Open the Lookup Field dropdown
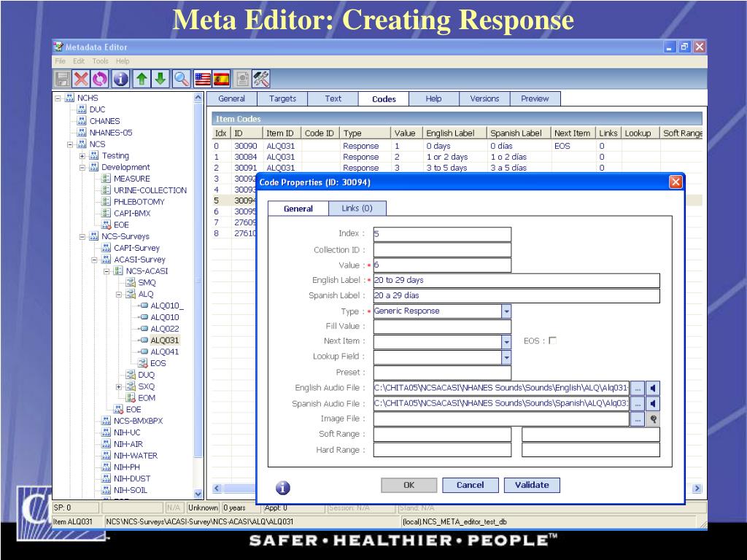The image size is (747, 560). (506, 357)
